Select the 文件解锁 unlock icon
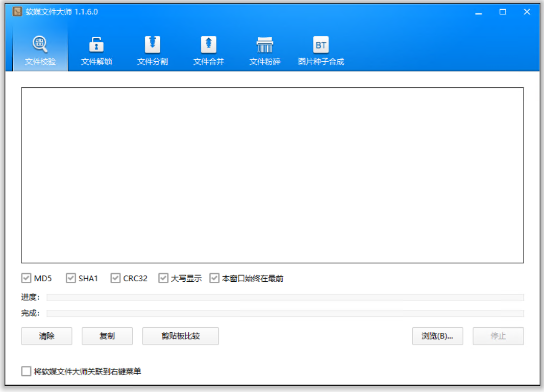Image resolution: width=544 pixels, height=392 pixels. click(x=96, y=44)
